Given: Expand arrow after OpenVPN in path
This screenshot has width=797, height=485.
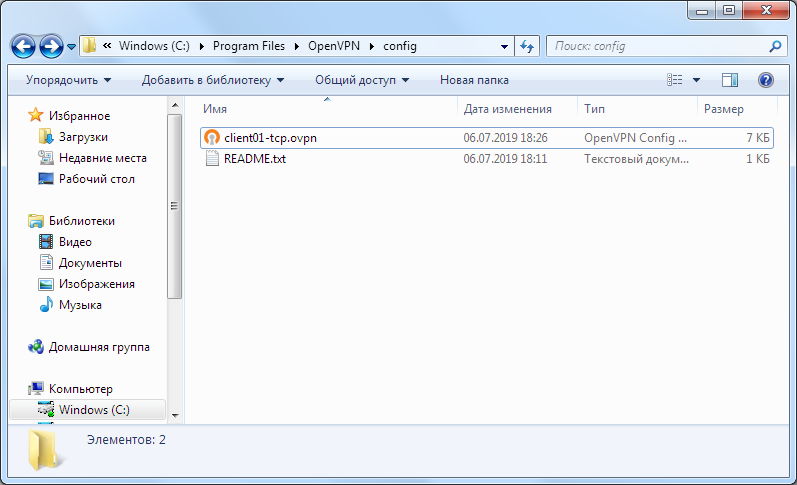Looking at the screenshot, I should point(372,46).
